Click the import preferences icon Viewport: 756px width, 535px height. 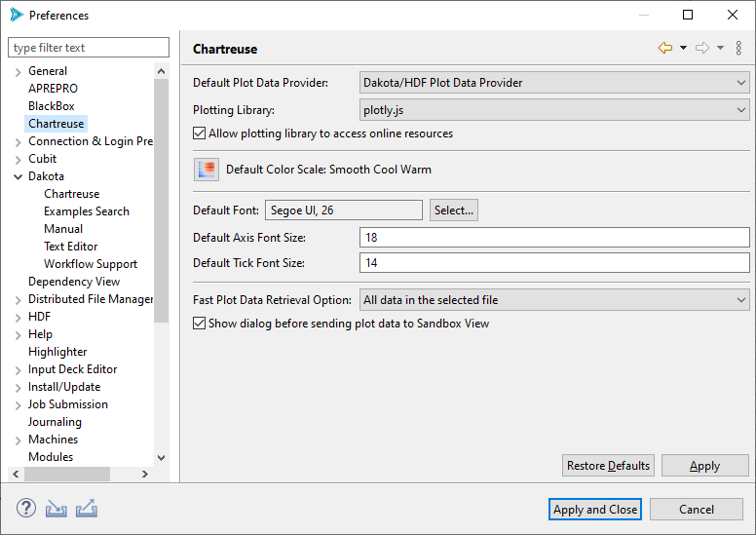pos(57,509)
